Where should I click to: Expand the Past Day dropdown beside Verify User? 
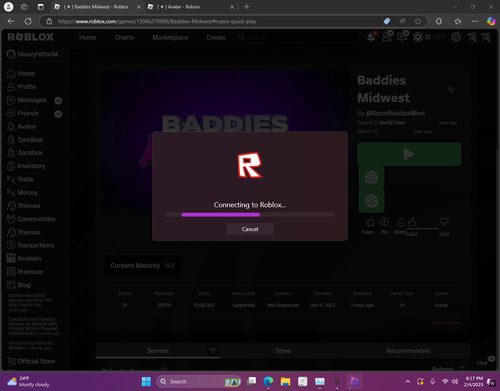tap(451, 123)
